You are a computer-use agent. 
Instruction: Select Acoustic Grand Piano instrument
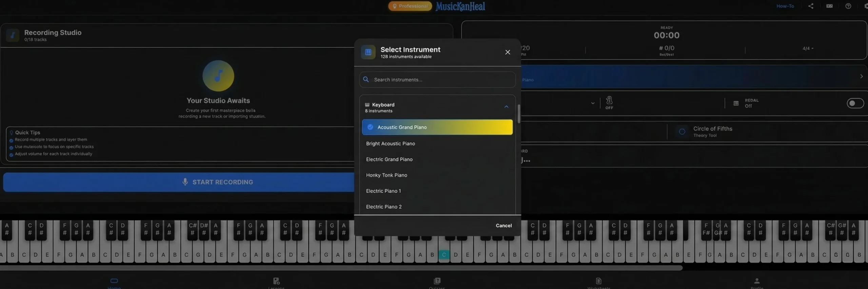point(437,127)
